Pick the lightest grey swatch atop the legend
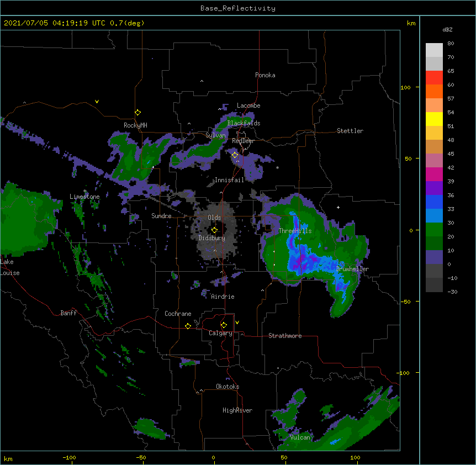 click(x=434, y=50)
